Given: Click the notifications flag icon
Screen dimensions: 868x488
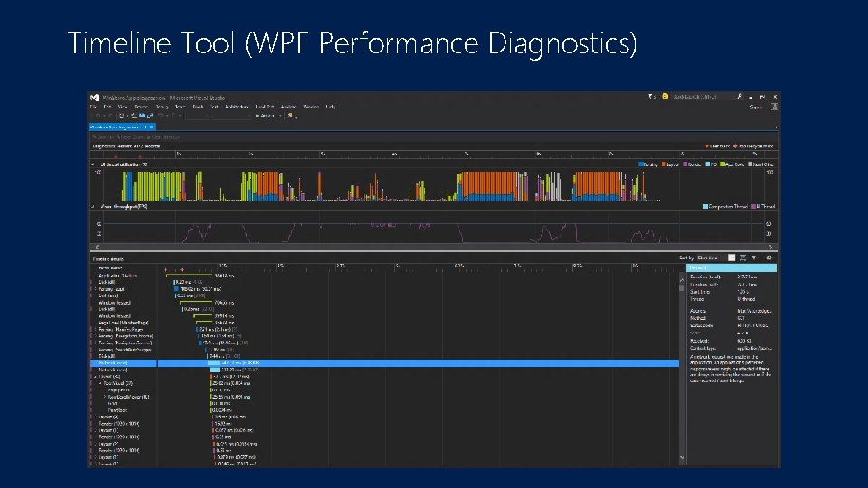Looking at the screenshot, I should tap(651, 97).
